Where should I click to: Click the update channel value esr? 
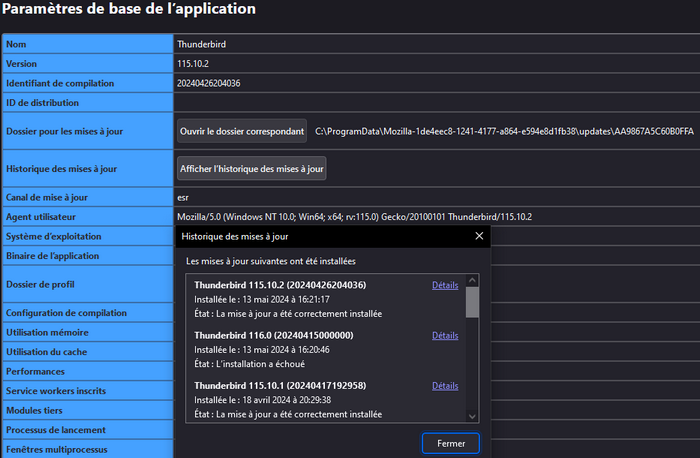click(183, 198)
